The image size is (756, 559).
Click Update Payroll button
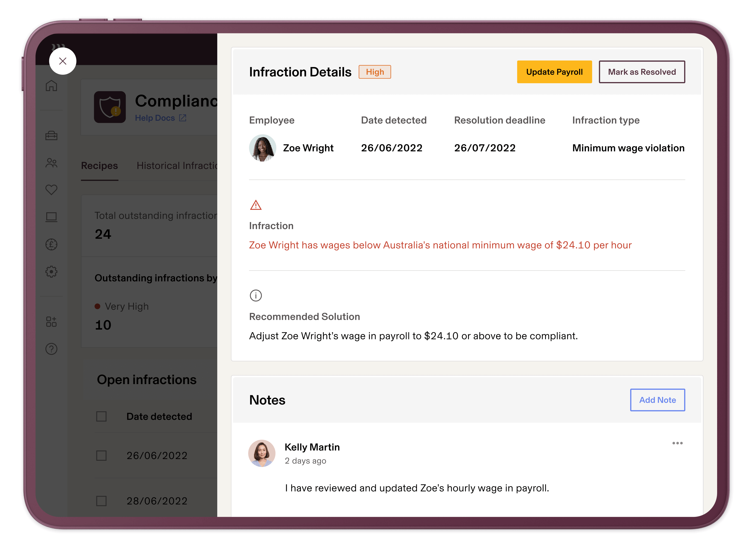click(554, 72)
